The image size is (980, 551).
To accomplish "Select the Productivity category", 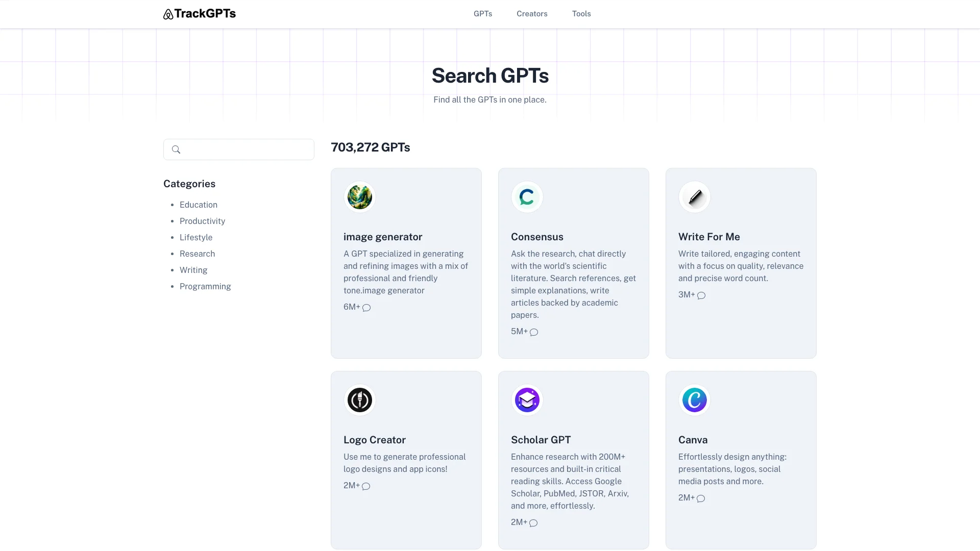I will [202, 221].
